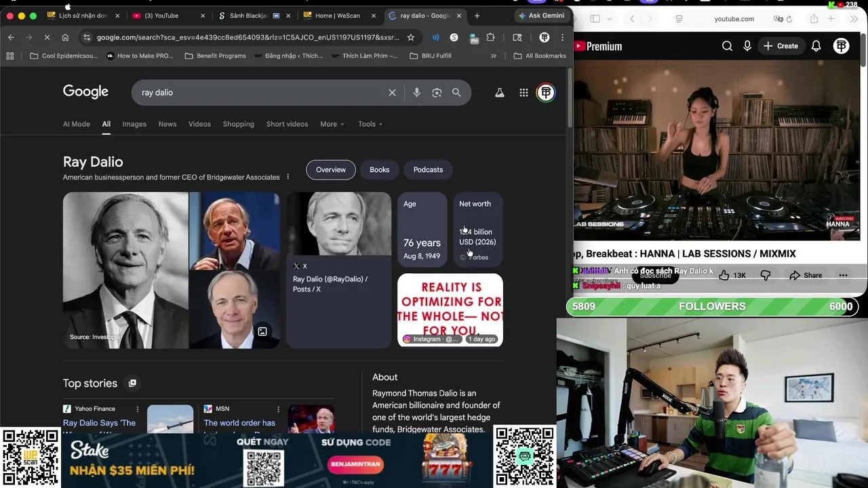Use YouTube voice search microphone
This screenshot has height=488, width=868.
pos(747,46)
